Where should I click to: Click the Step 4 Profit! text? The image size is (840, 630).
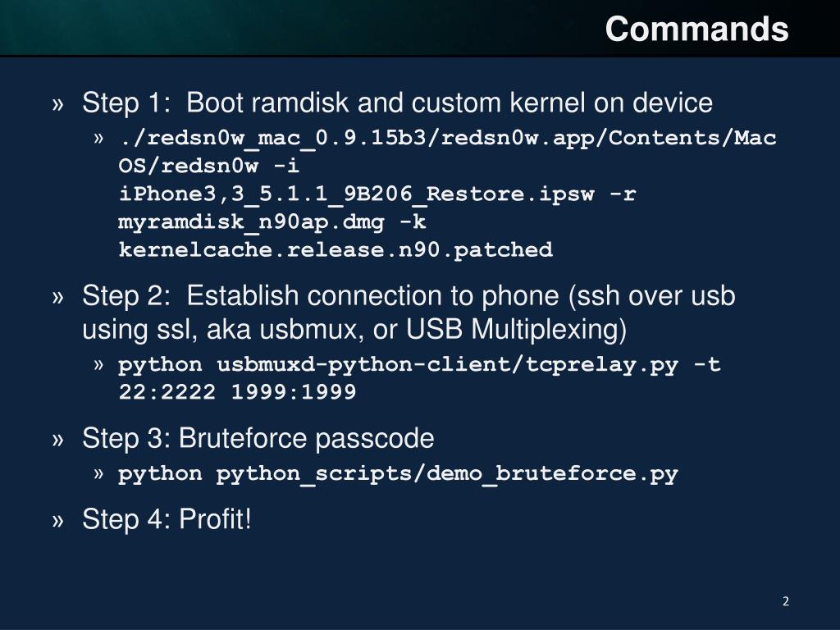167,518
